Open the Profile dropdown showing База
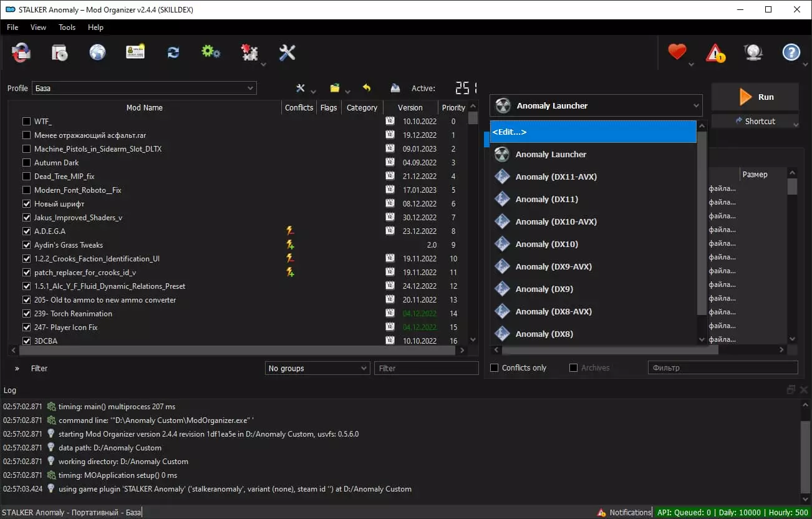The width and height of the screenshot is (812, 519). pyautogui.click(x=144, y=89)
